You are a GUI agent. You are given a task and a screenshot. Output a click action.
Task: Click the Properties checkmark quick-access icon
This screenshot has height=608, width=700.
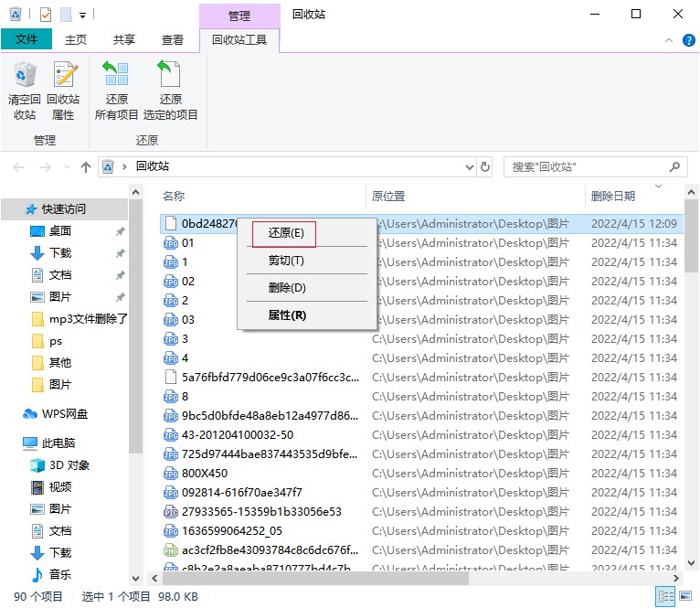46,15
